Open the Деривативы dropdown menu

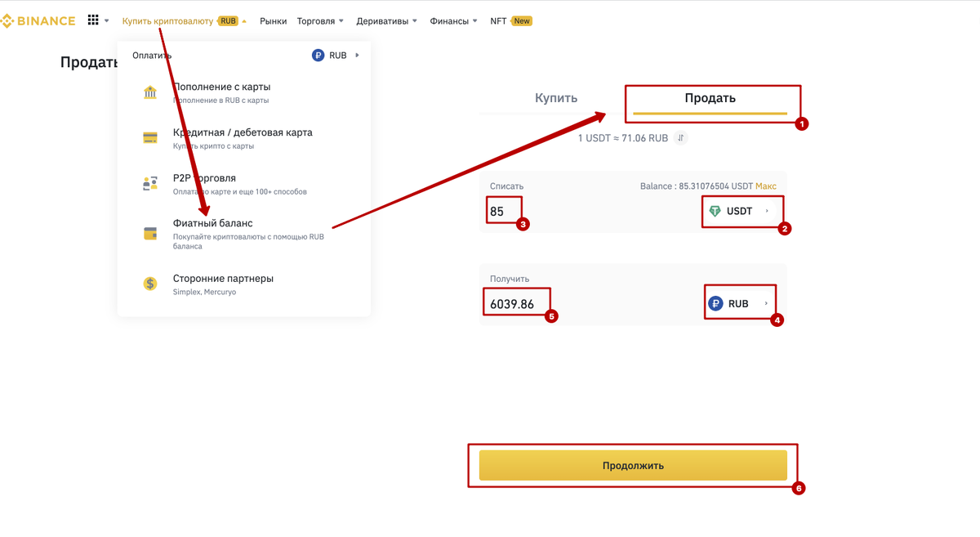click(386, 21)
